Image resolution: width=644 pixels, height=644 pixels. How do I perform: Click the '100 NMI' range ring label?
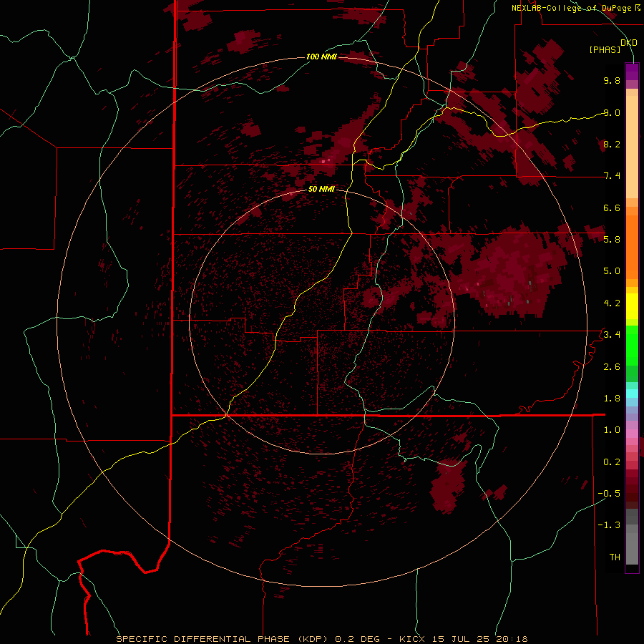tap(321, 57)
